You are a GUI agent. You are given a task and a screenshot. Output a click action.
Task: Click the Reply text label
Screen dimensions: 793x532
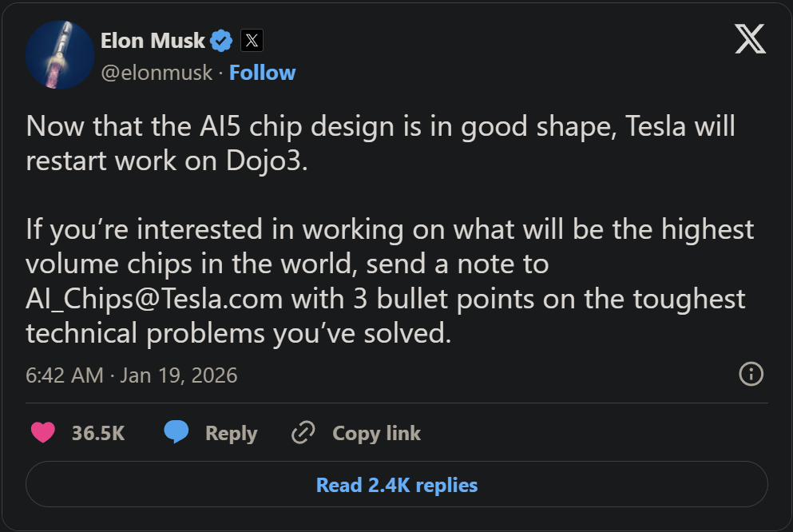click(x=231, y=433)
